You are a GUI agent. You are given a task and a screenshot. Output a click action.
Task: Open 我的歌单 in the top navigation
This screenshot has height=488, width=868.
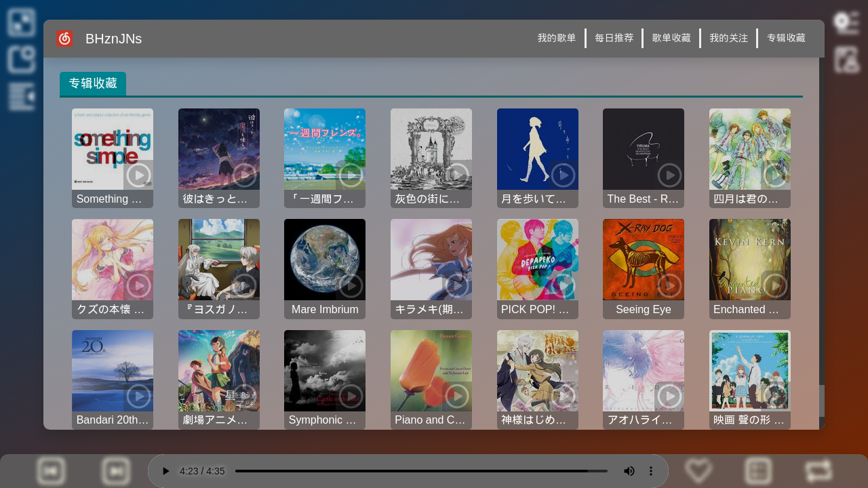557,38
